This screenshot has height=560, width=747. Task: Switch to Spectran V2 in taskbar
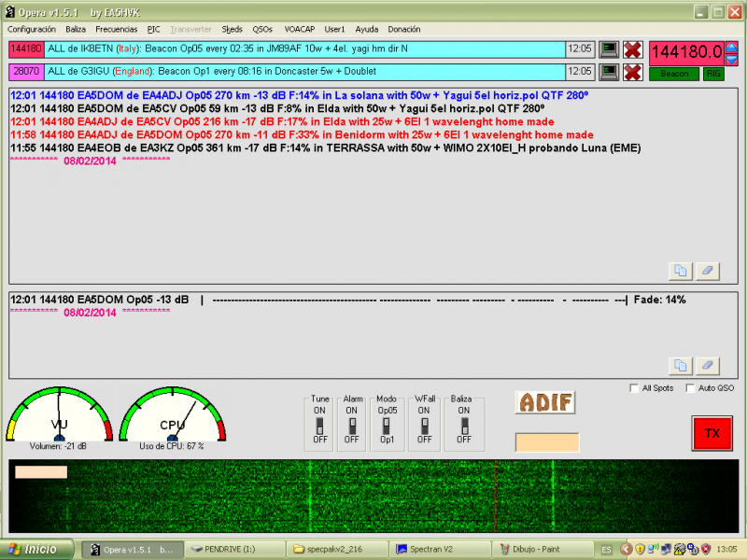click(x=439, y=550)
